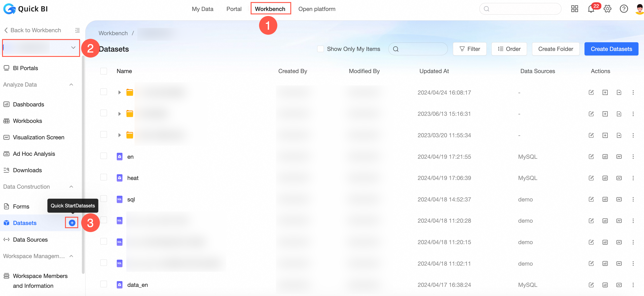Click the user avatar icon
Screen dimensions: 644x296
[639, 9]
